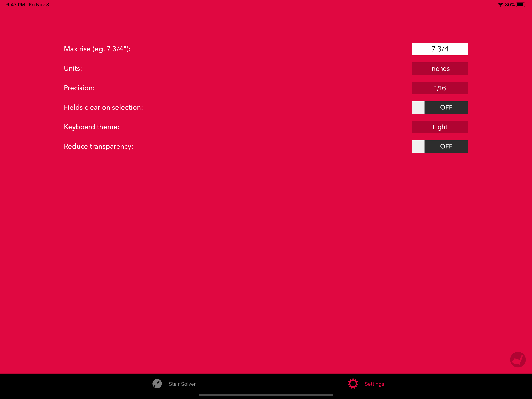This screenshot has width=532, height=399.
Task: Toggle Fields clear on selection switch
Action: [440, 108]
